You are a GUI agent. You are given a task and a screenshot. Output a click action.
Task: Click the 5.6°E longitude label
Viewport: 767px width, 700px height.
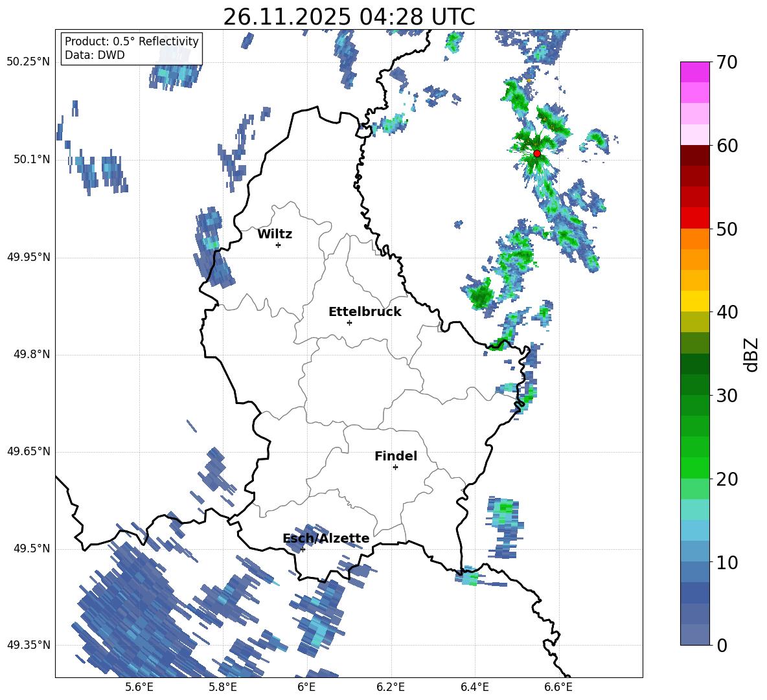pos(139,687)
